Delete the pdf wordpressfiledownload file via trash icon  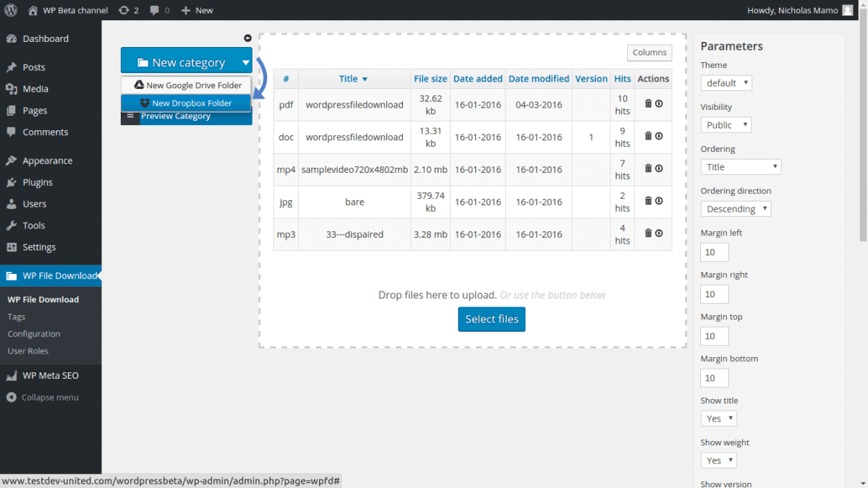click(648, 103)
